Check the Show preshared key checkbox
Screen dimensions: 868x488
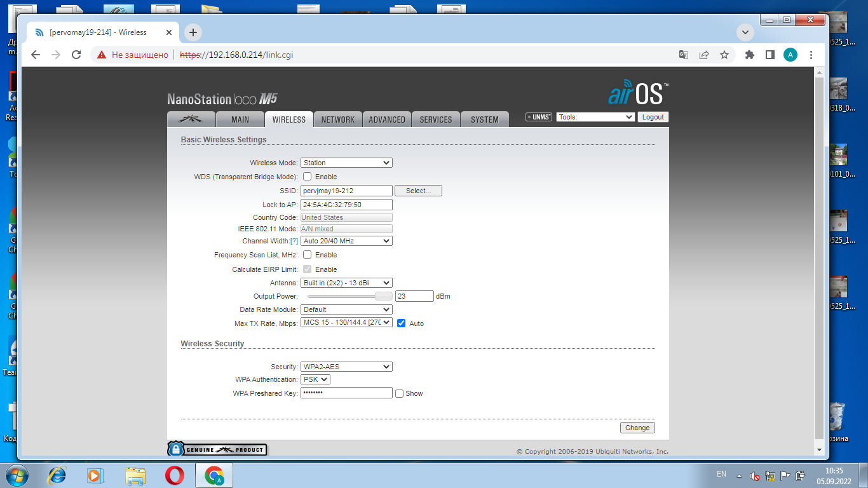click(x=399, y=394)
